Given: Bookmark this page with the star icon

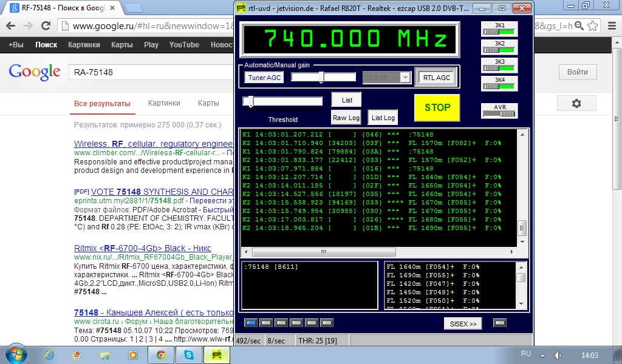Looking at the screenshot, I should pyautogui.click(x=593, y=26).
